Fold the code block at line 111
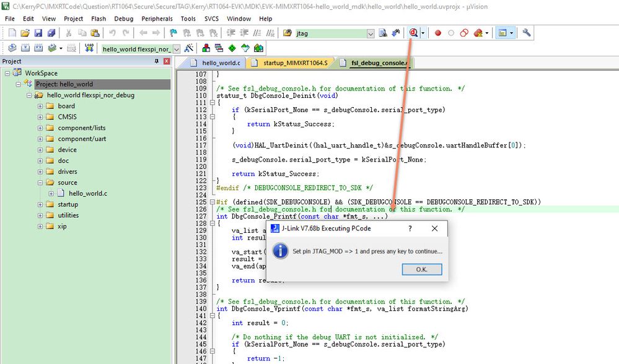Image resolution: width=619 pixels, height=364 pixels. pos(213,103)
